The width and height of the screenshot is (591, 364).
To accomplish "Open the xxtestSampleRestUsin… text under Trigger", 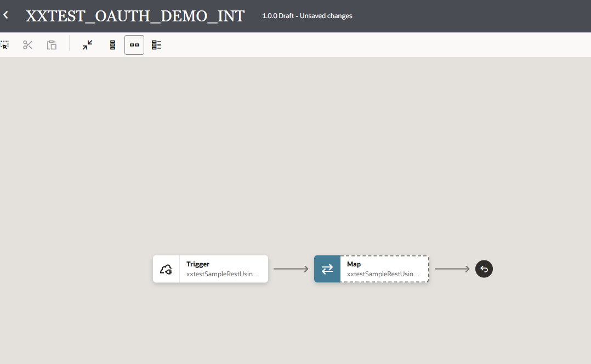I will [223, 274].
